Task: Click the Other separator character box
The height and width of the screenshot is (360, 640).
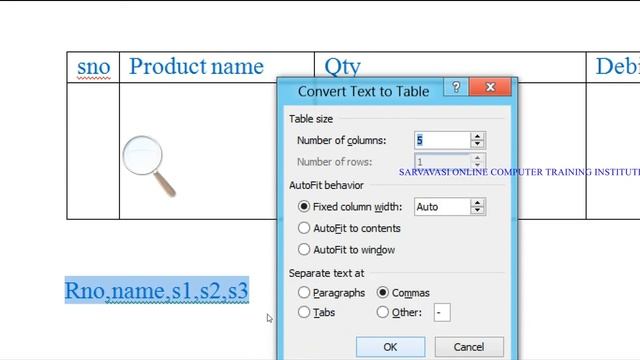Action: coord(442,313)
